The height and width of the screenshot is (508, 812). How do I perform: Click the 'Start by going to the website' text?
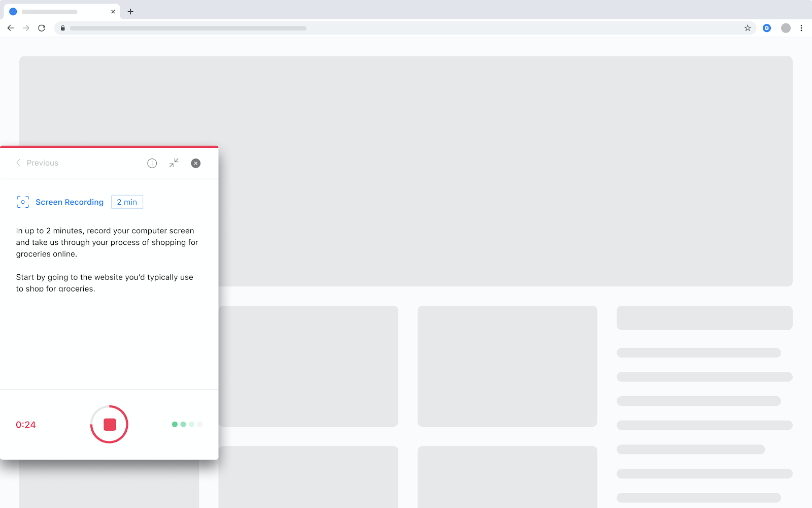click(x=105, y=283)
